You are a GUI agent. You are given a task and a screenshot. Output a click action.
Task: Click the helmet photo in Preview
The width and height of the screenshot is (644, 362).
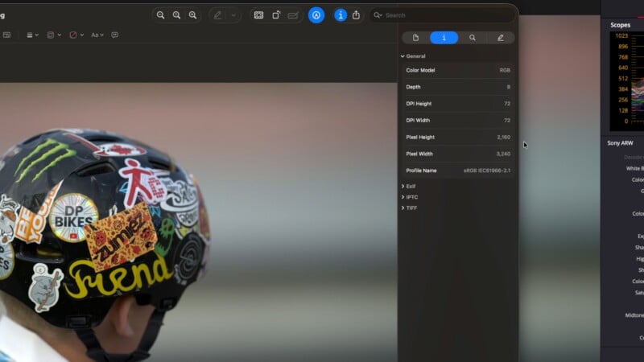198,222
